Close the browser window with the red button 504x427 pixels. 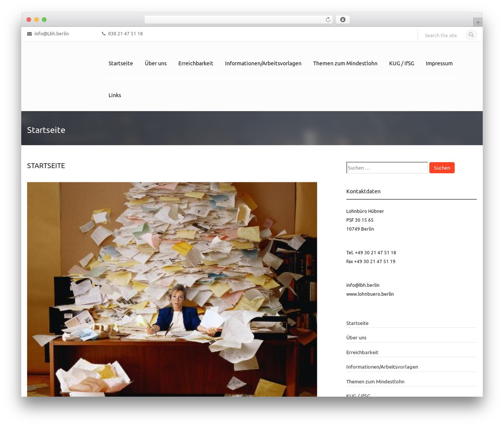(x=29, y=20)
